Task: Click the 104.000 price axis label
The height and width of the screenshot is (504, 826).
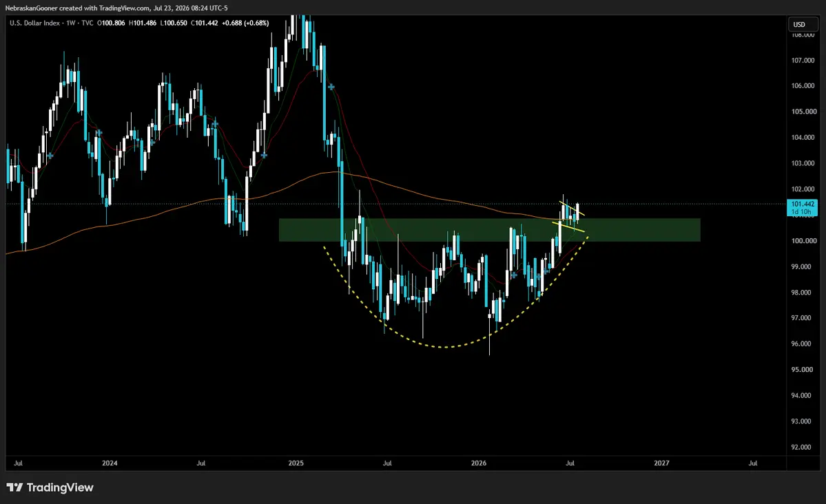Action: [803, 138]
